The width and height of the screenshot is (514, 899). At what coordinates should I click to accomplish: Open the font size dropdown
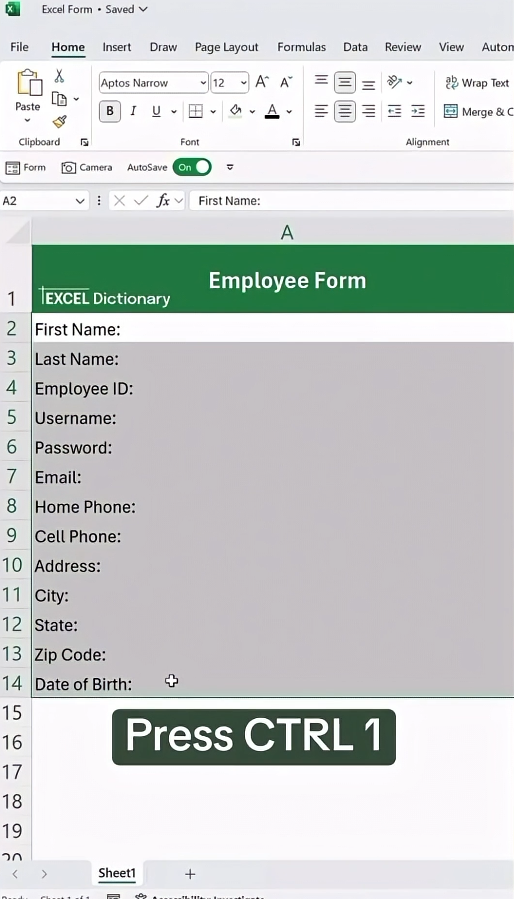coord(244,83)
